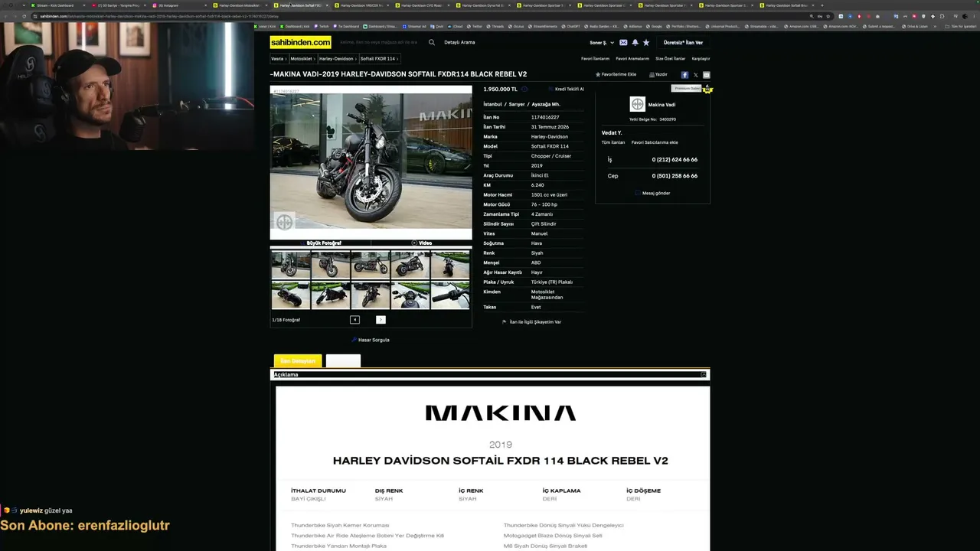Expand the Softail FXDR 114 breadcrumb
980x551 pixels.
click(379, 59)
